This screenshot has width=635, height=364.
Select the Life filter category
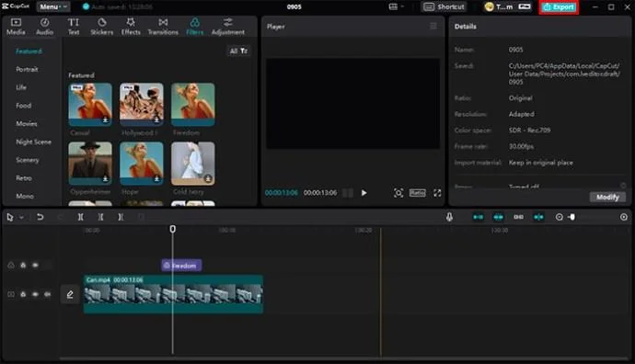pos(21,87)
